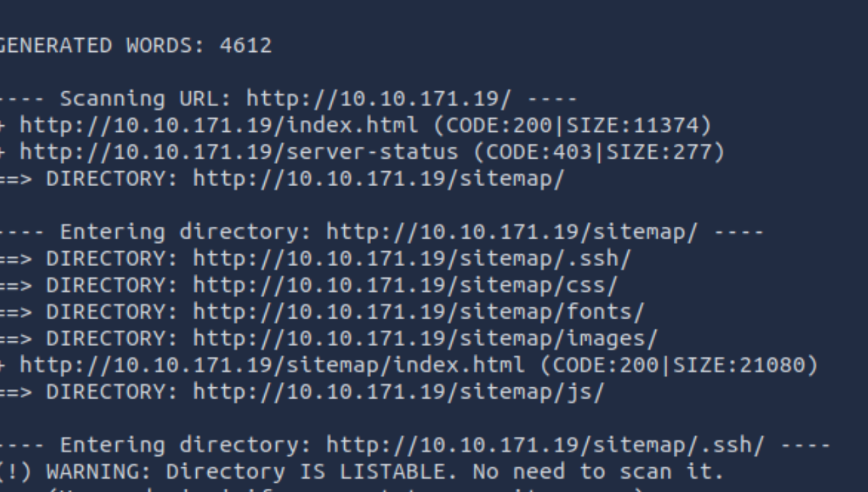Viewport: 868px width, 492px height.
Task: Open the root index.html URL result
Action: [x=219, y=125]
